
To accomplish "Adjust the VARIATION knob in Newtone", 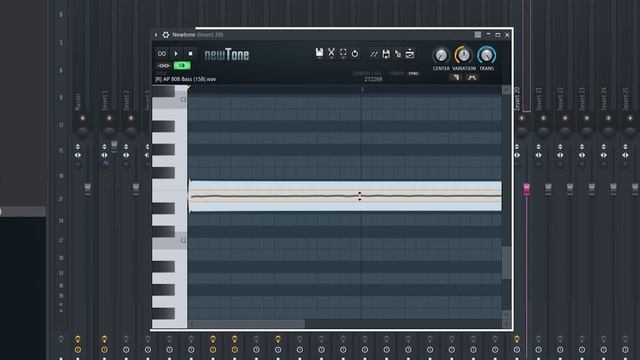I will coord(464,55).
